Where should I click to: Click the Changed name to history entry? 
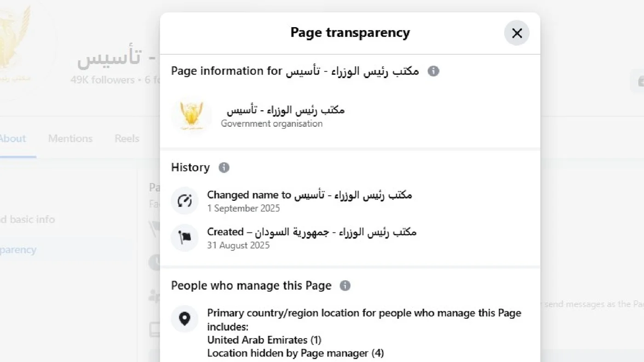tap(309, 195)
